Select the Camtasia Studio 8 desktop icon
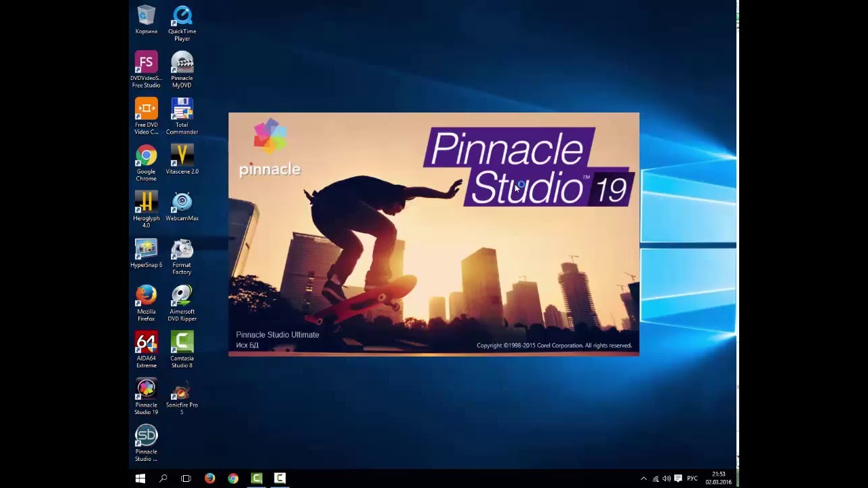Image resolution: width=868 pixels, height=488 pixels. point(182,350)
